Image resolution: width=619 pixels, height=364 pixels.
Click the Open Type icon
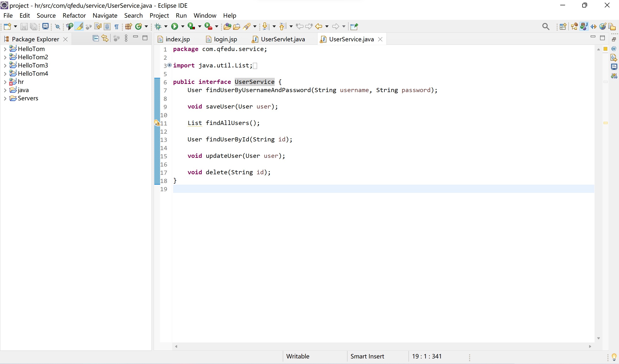(x=227, y=26)
